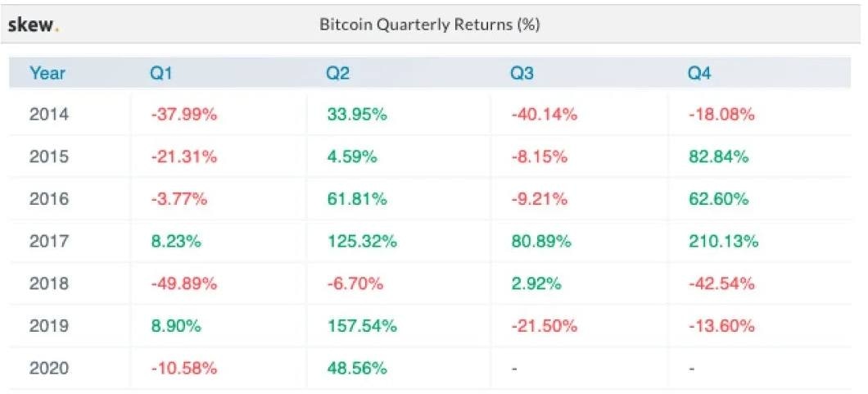
Task: Select the 61.81% cell for Q2 2016
Action: (x=356, y=199)
